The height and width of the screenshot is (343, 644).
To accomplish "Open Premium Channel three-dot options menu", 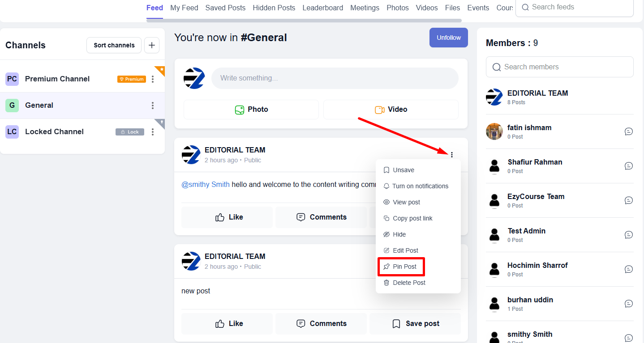I will pos(153,79).
